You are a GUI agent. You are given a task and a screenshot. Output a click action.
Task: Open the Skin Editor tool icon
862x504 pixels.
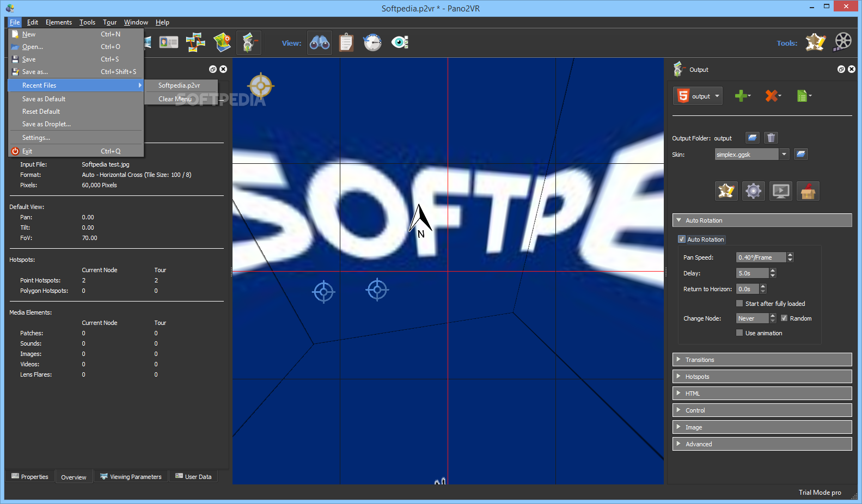tap(815, 42)
